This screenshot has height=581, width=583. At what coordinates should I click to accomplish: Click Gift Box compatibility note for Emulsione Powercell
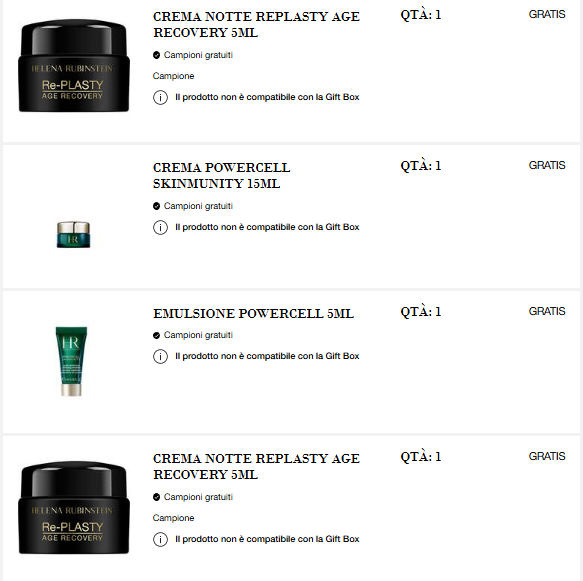pos(267,356)
